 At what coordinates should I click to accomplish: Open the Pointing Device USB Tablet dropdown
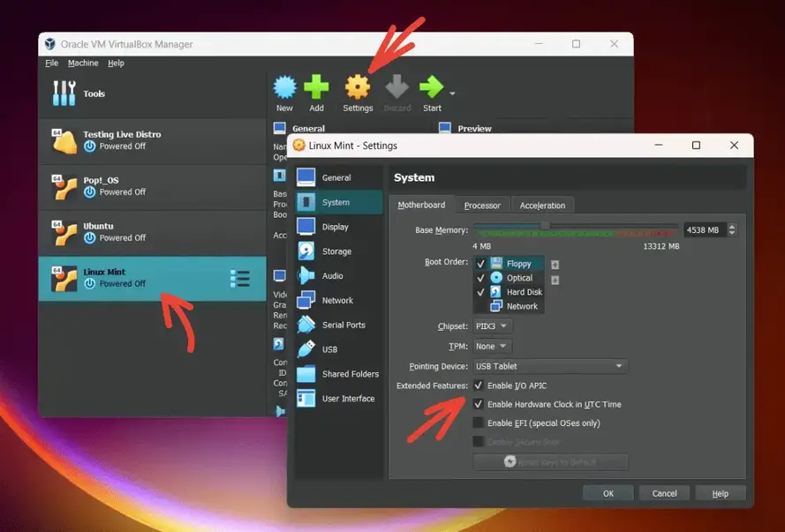[550, 366]
